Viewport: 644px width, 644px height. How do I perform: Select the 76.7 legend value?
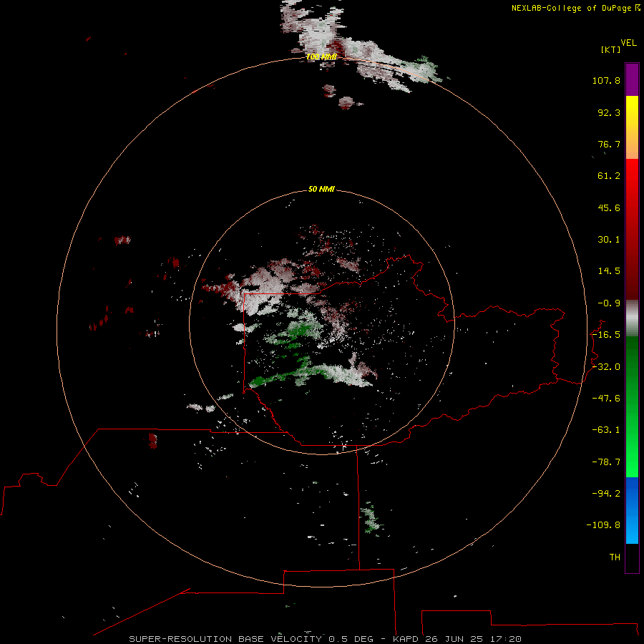609,144
